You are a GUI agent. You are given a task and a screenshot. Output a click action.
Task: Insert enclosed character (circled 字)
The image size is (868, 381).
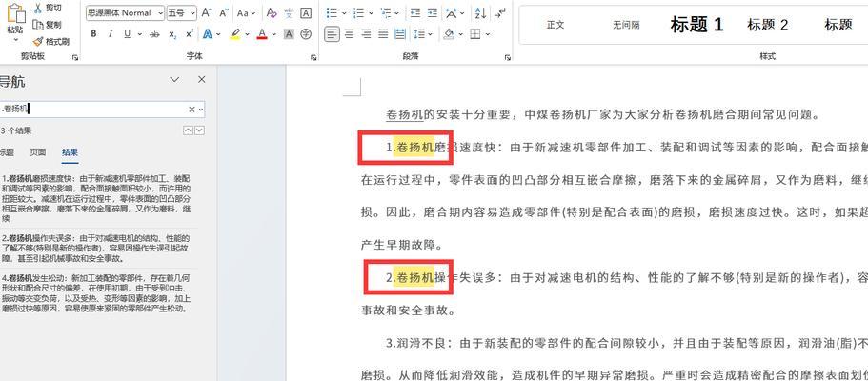coord(306,34)
